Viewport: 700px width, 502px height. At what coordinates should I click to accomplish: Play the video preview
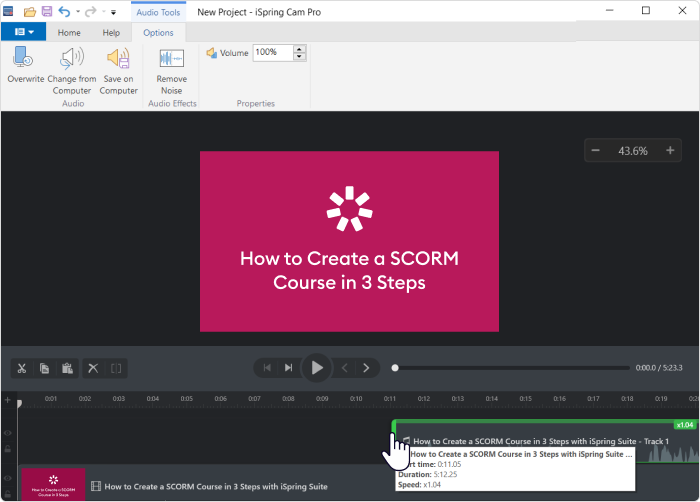coord(317,368)
